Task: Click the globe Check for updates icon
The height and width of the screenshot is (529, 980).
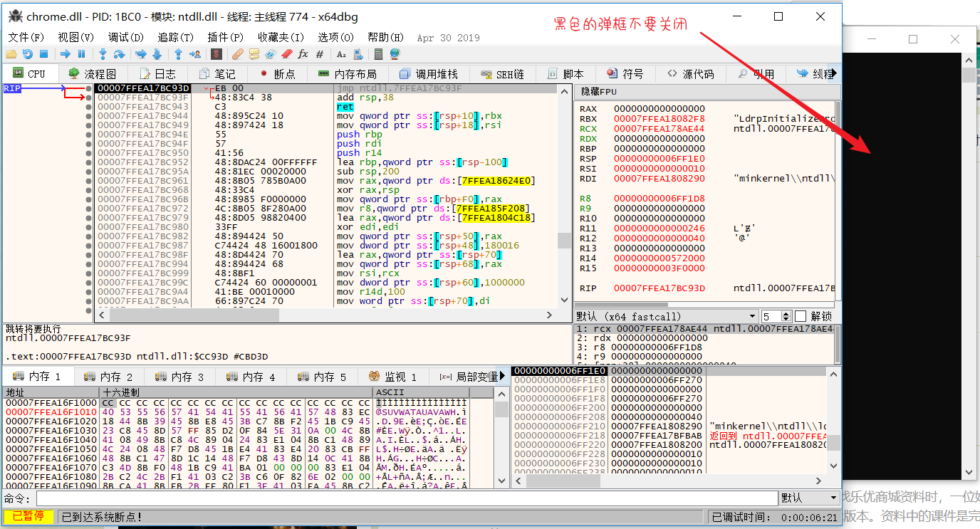Action: coord(395,54)
